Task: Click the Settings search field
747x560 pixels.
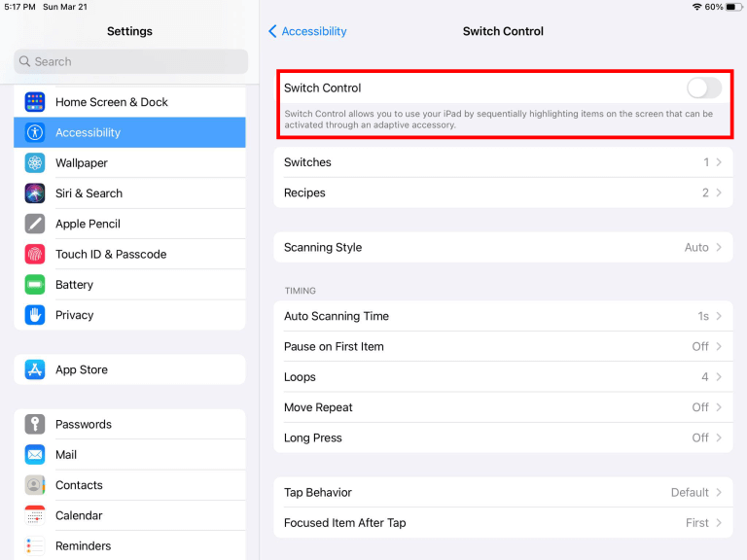Action: click(130, 61)
